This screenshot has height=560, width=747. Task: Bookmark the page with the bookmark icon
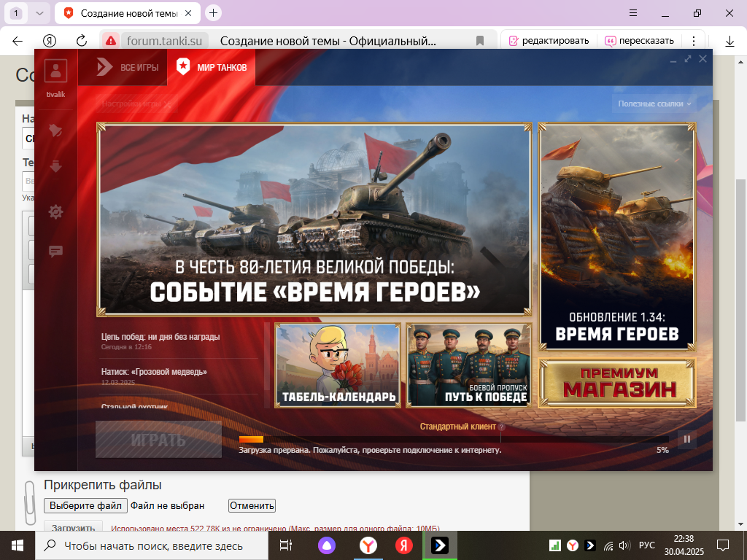[480, 41]
